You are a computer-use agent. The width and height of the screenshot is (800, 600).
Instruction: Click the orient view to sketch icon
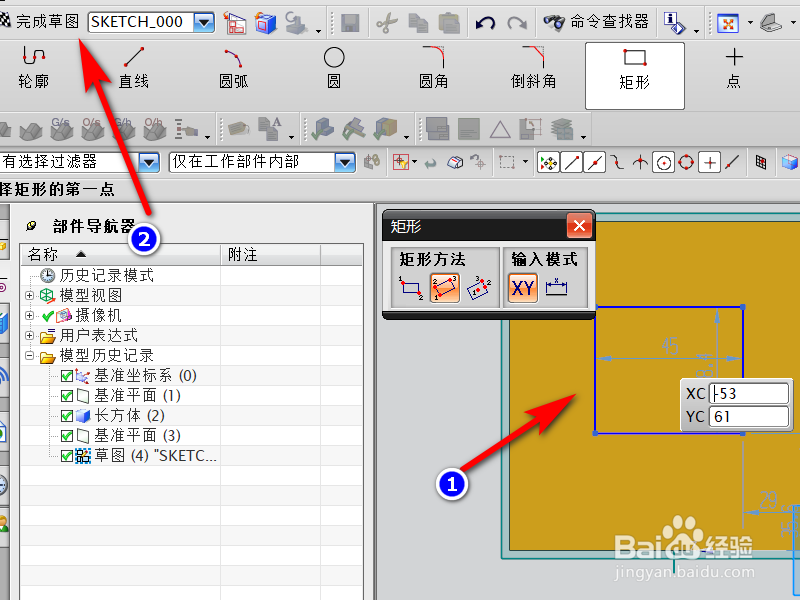(235, 23)
